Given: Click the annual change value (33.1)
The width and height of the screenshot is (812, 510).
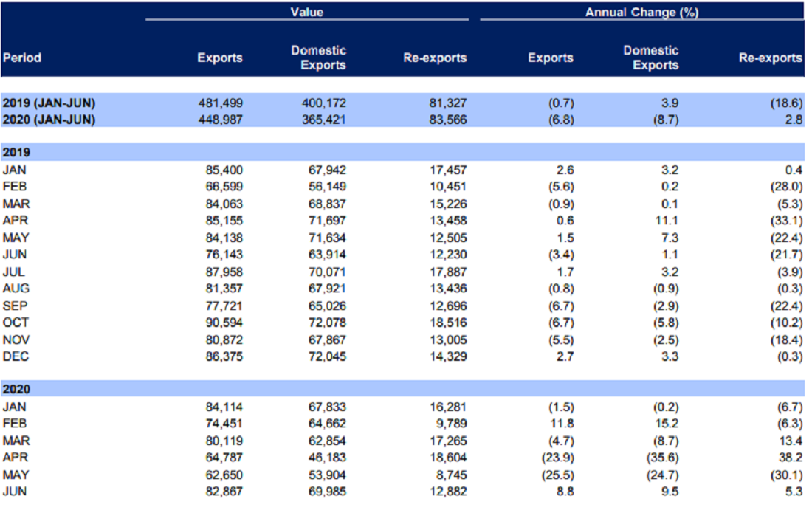Looking at the screenshot, I should (x=786, y=221).
